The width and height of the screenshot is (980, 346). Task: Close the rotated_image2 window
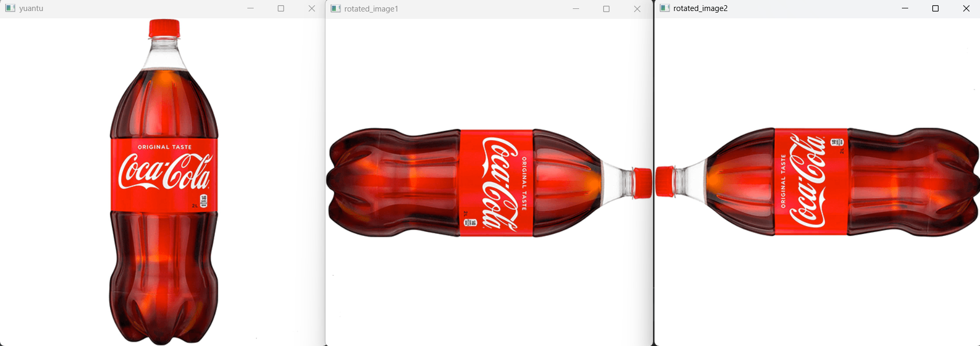pos(966,8)
